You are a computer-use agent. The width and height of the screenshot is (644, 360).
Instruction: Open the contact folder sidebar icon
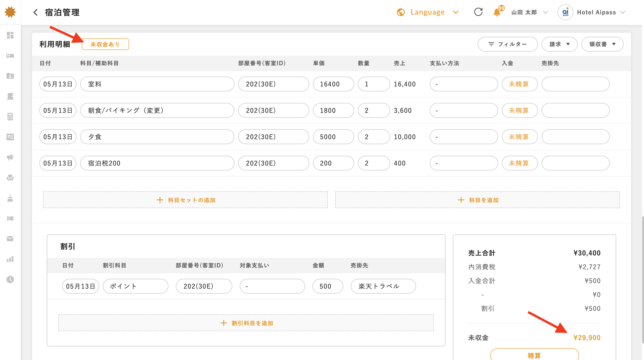10,76
